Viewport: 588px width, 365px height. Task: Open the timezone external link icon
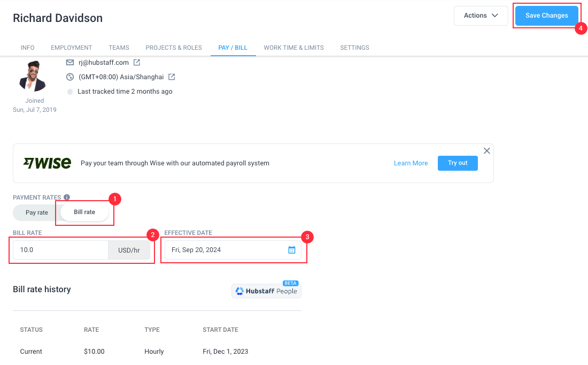point(172,77)
